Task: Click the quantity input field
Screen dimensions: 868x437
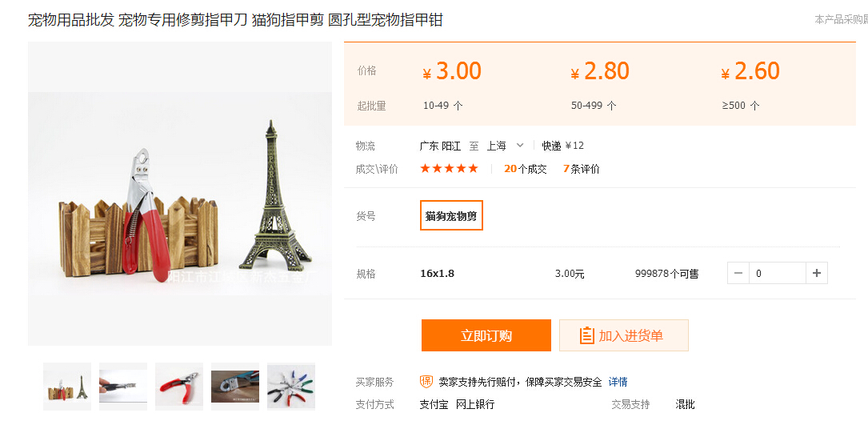Action: (777, 273)
